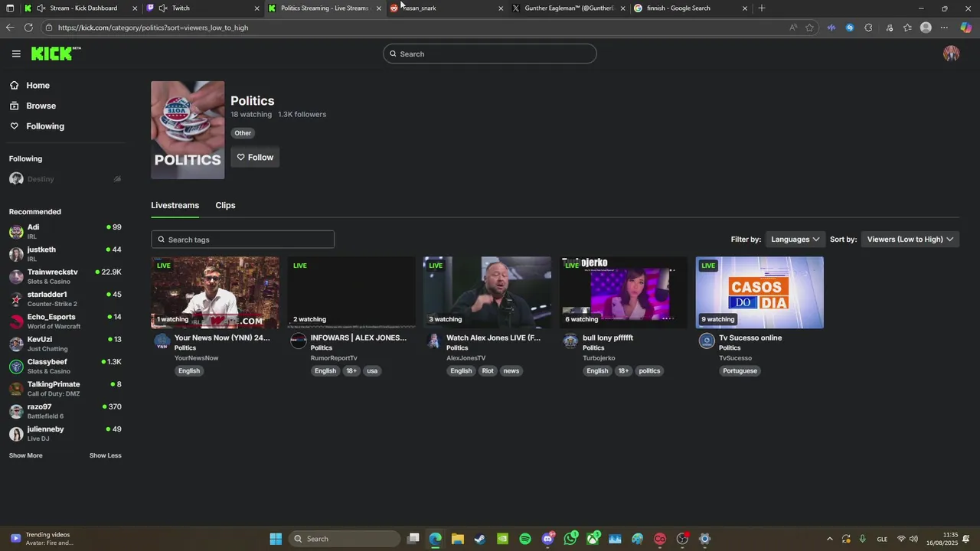Click razo97 channel avatar
Image resolution: width=980 pixels, height=551 pixels.
(x=16, y=412)
